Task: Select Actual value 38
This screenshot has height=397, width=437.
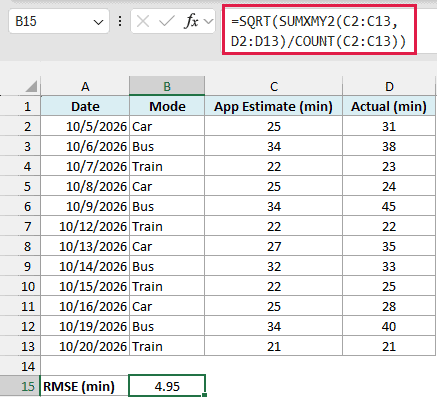Action: tap(389, 146)
